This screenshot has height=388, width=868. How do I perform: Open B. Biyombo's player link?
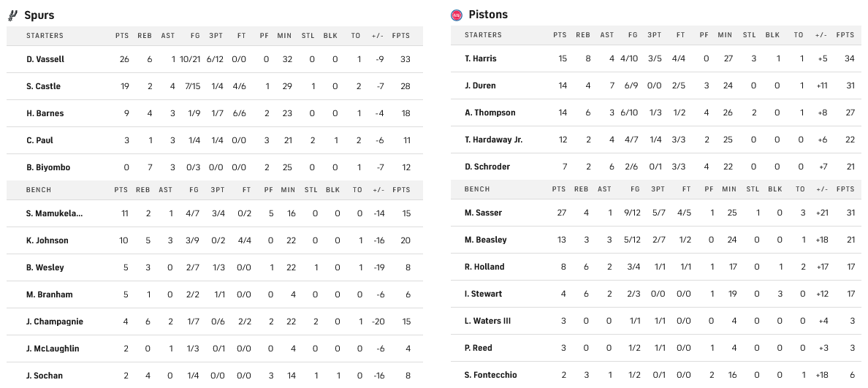pyautogui.click(x=48, y=167)
